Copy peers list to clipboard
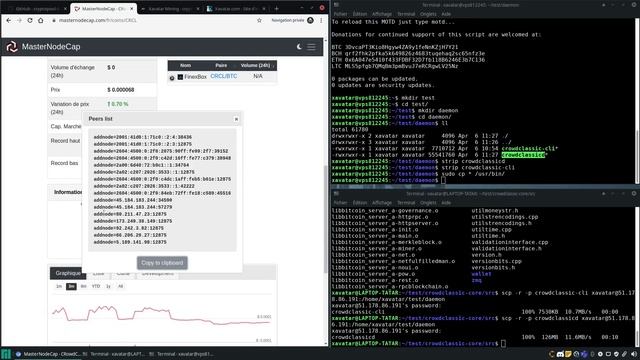Image resolution: width=640 pixels, height=360 pixels. point(162,263)
